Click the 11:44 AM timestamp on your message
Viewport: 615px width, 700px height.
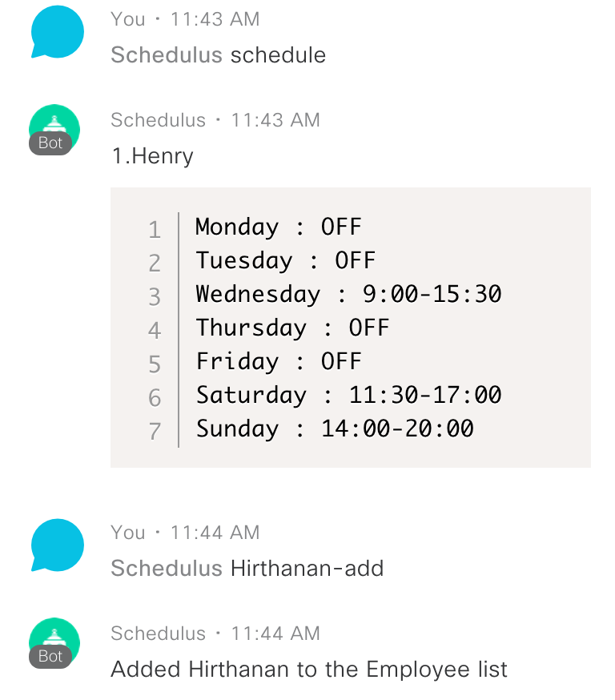point(215,533)
